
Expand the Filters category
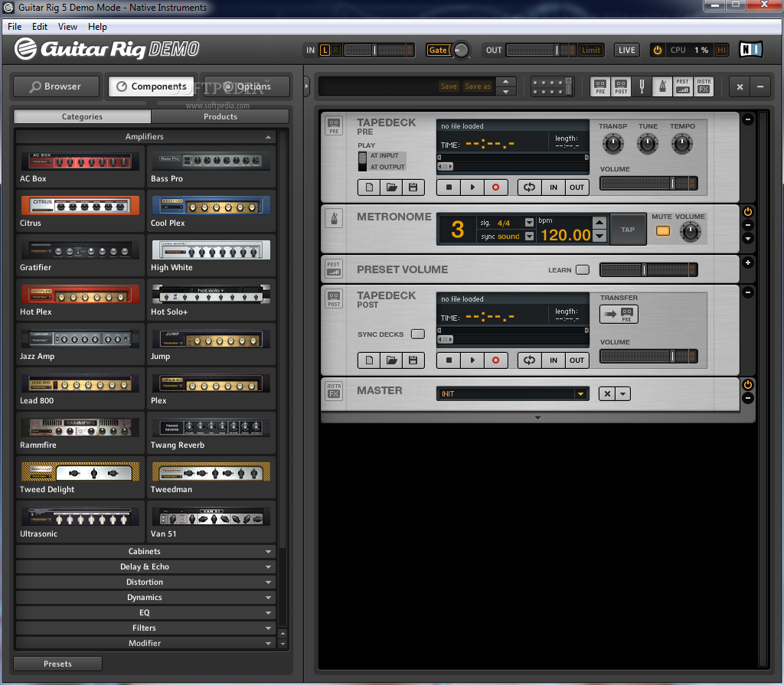pos(145,628)
